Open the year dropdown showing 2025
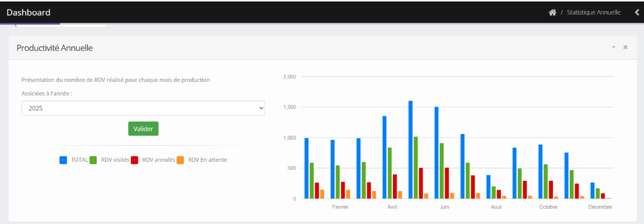644x224 pixels. 143,108
